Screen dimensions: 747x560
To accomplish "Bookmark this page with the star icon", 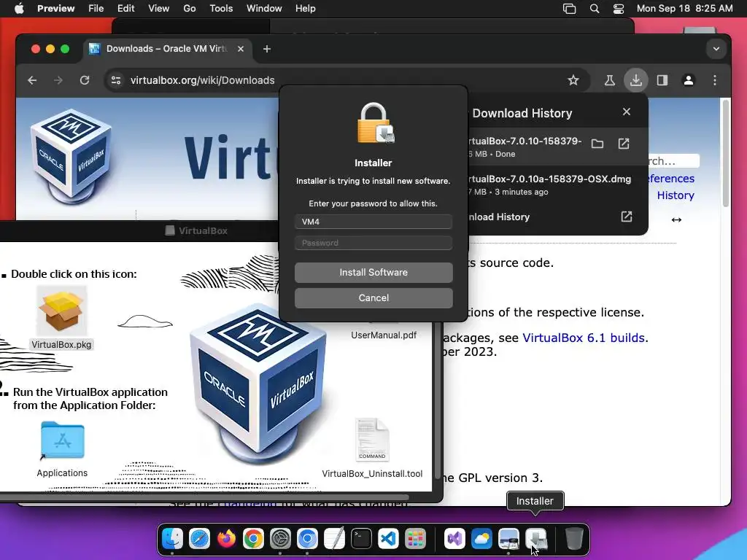I will pyautogui.click(x=573, y=80).
